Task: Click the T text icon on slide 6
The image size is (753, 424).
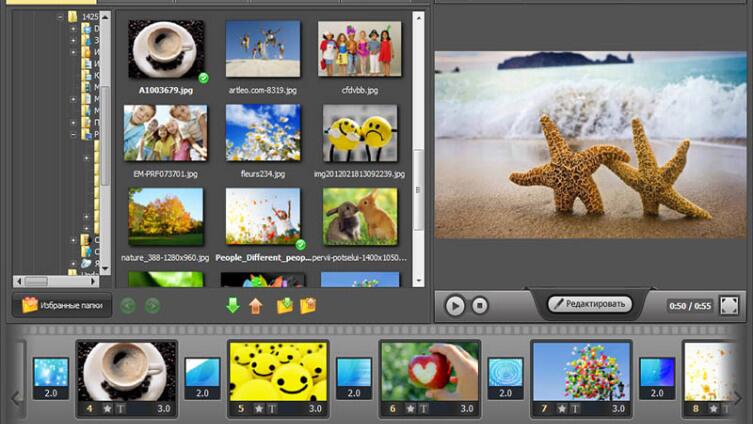Action: tap(423, 409)
